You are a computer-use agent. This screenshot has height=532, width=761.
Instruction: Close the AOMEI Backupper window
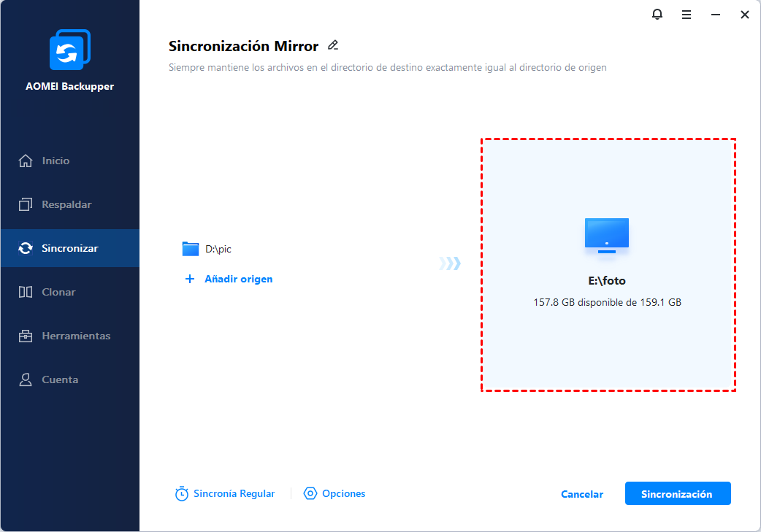point(744,15)
